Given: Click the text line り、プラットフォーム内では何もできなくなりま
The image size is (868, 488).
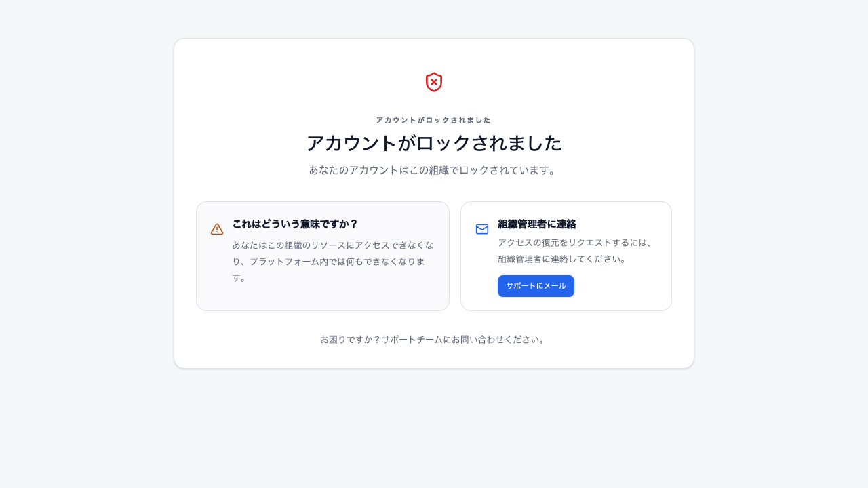Looking at the screenshot, I should (328, 262).
